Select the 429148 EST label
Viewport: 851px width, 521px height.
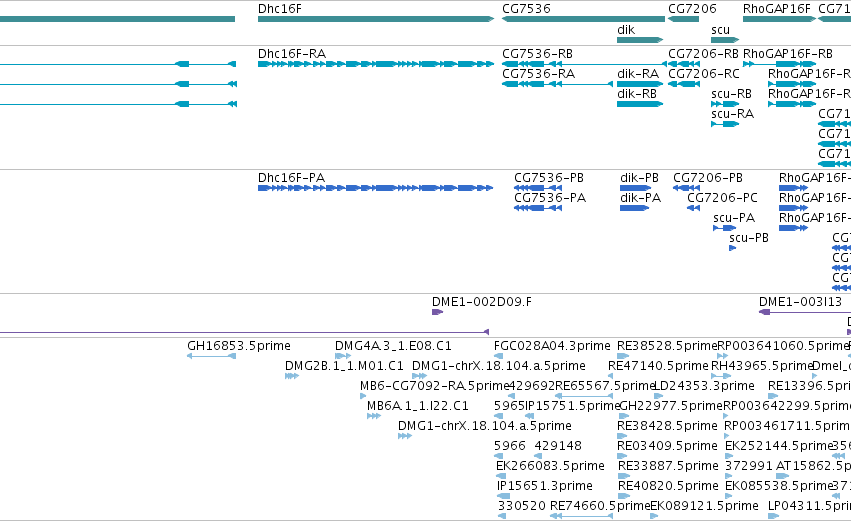tap(558, 446)
